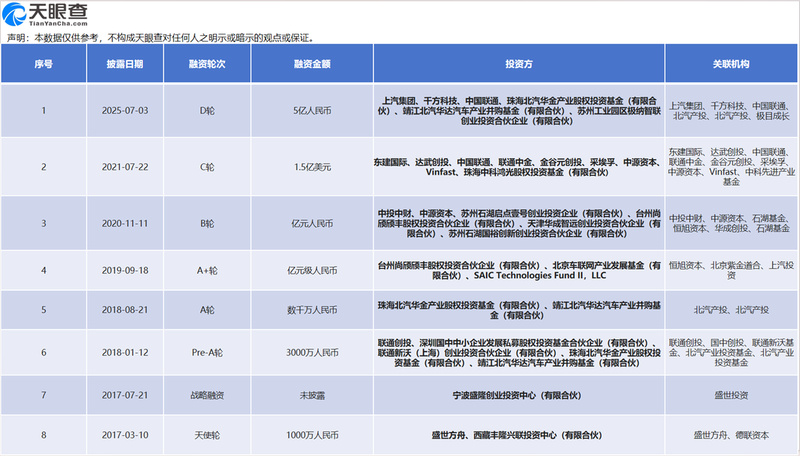Click the amount 1.5亿美元
The height and width of the screenshot is (456, 800).
[312, 167]
